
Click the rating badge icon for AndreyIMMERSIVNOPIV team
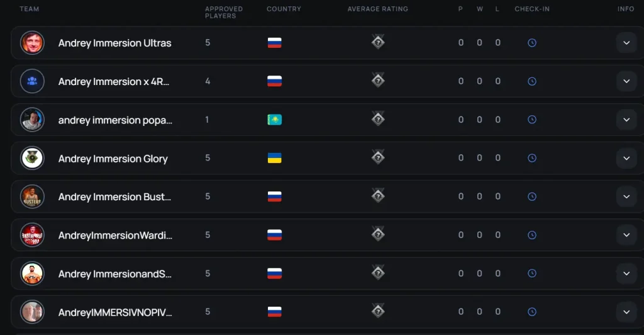coord(378,311)
